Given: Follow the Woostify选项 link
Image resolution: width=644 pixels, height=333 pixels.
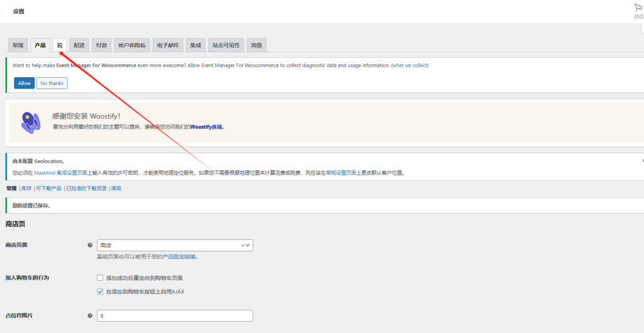Looking at the screenshot, I should (207, 127).
